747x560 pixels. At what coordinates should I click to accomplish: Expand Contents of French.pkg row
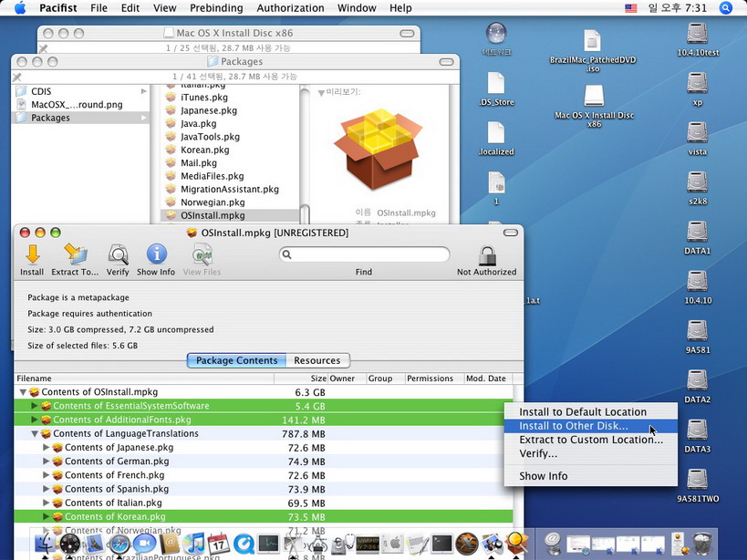point(47,475)
